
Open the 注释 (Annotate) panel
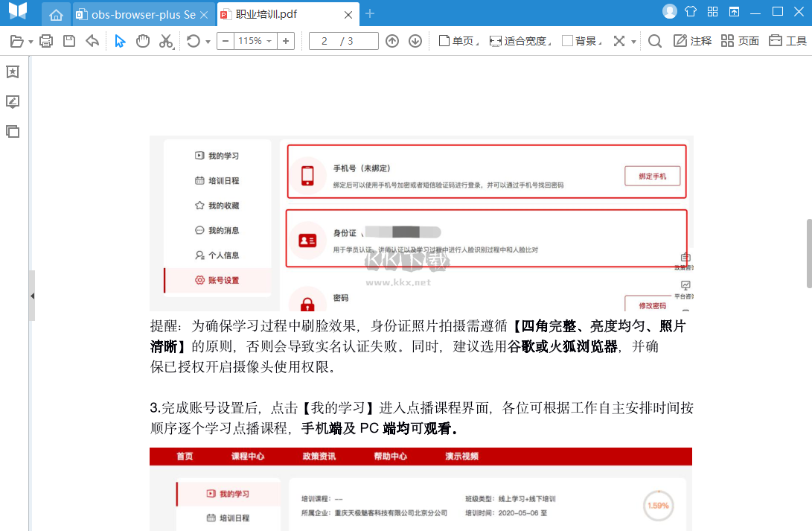[x=692, y=41]
